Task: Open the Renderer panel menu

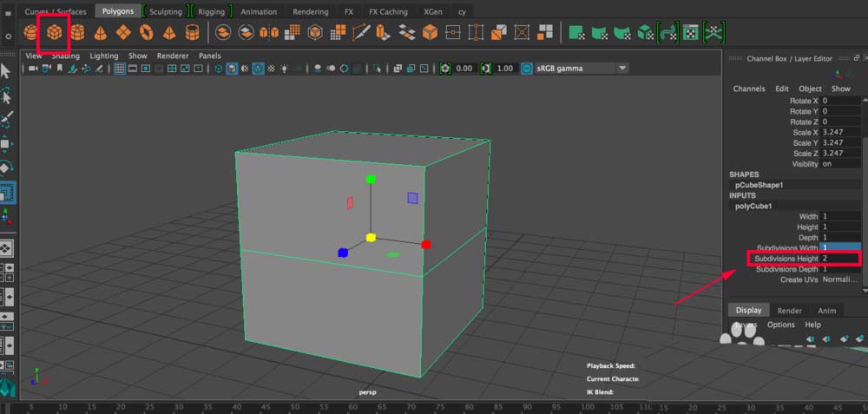Action: (x=173, y=56)
